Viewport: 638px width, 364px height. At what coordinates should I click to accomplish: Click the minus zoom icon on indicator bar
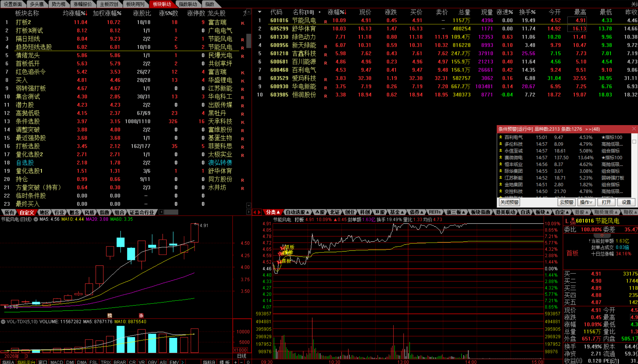coord(241,362)
